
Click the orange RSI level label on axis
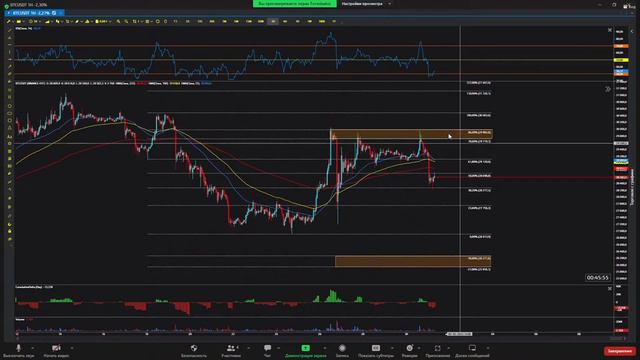tap(622, 46)
